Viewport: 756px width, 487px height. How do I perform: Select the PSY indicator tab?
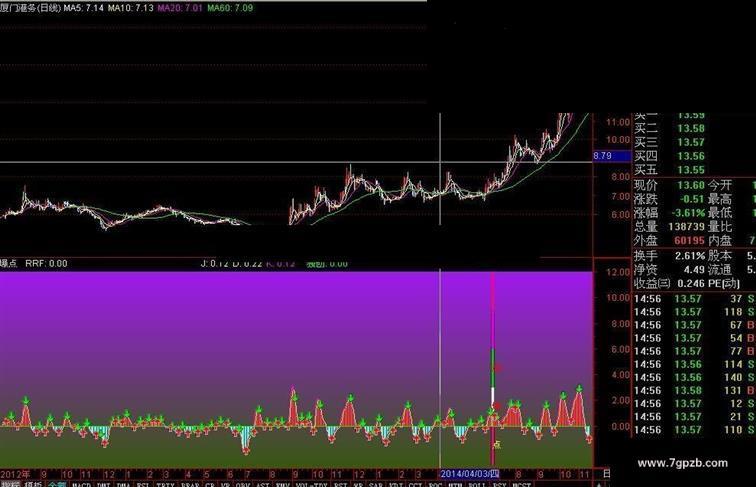(x=500, y=484)
